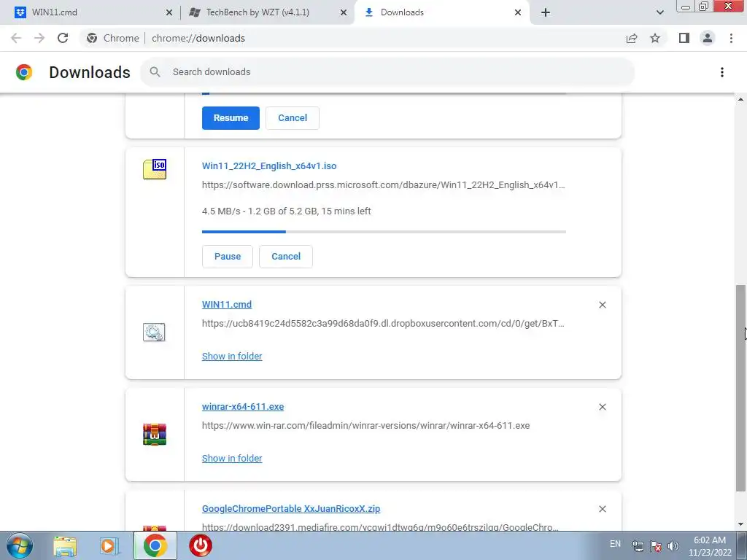Close the Downloads tab

point(518,12)
